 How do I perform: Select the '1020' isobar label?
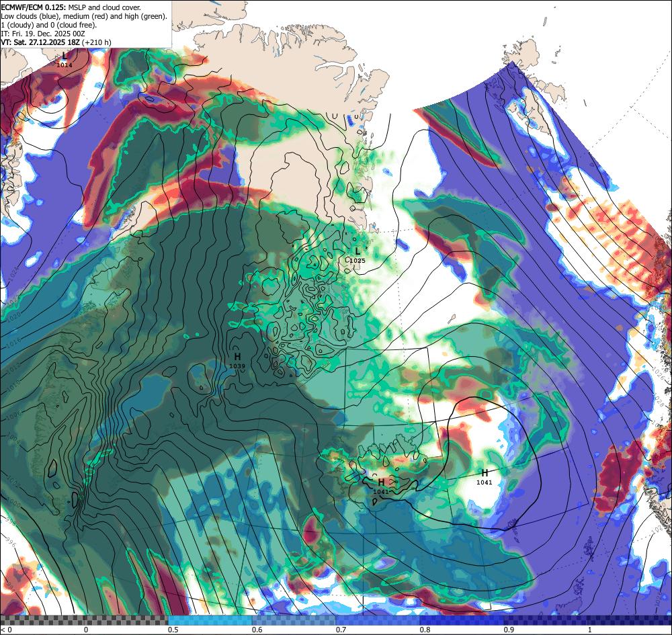coord(13,317)
